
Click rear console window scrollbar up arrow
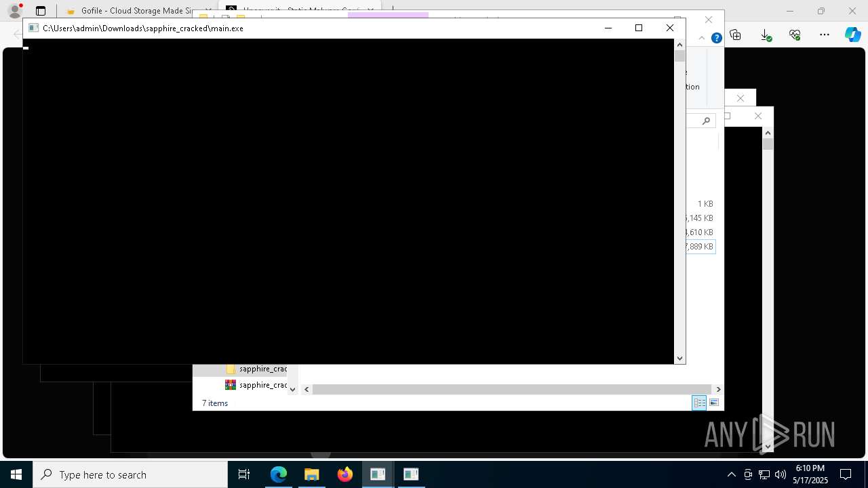768,133
